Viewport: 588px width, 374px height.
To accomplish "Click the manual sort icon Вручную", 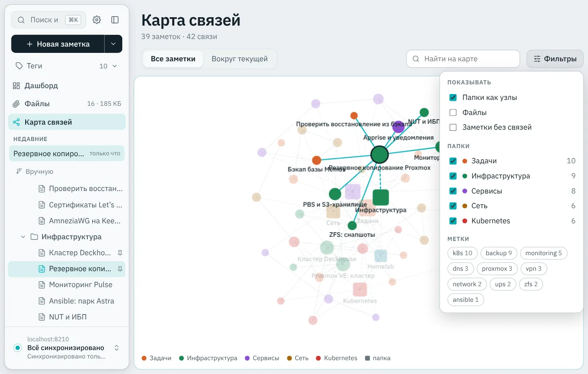I will tap(18, 171).
